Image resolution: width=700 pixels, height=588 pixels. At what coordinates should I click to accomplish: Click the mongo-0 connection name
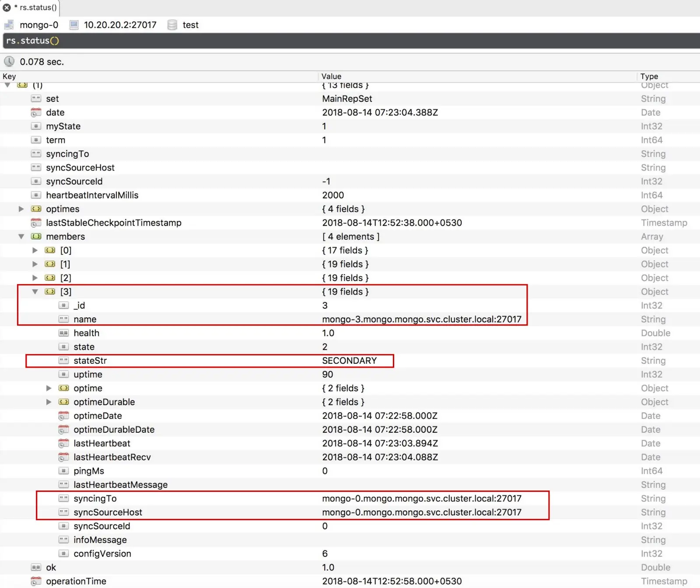[x=39, y=25]
